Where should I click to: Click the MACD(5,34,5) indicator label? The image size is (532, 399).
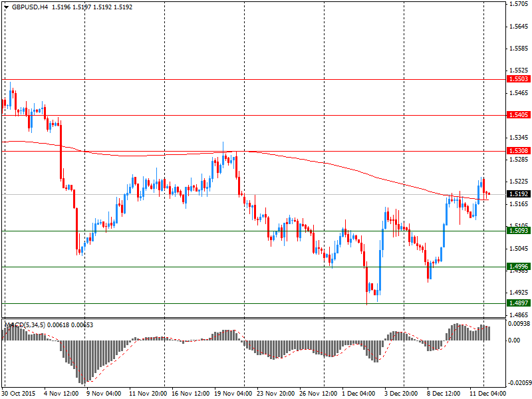point(25,325)
